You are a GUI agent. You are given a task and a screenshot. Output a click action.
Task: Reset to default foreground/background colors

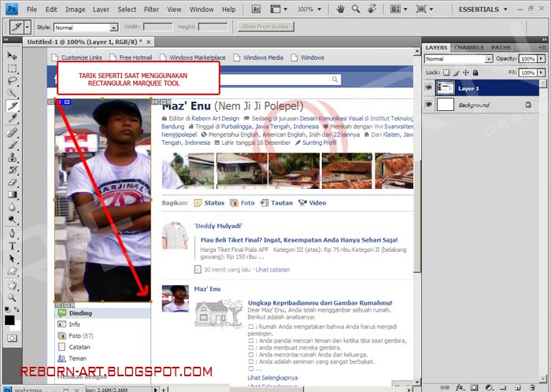(x=7, y=309)
